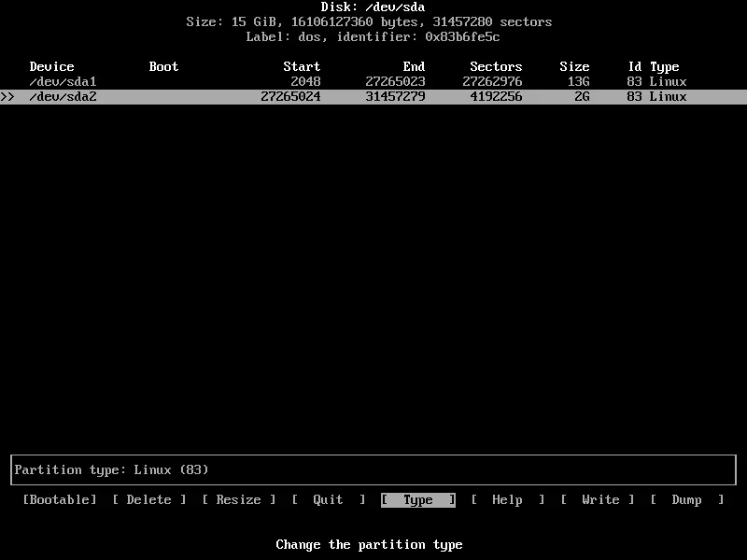Select the highlighted Type menu option
The width and height of the screenshot is (747, 560).
coord(417,499)
